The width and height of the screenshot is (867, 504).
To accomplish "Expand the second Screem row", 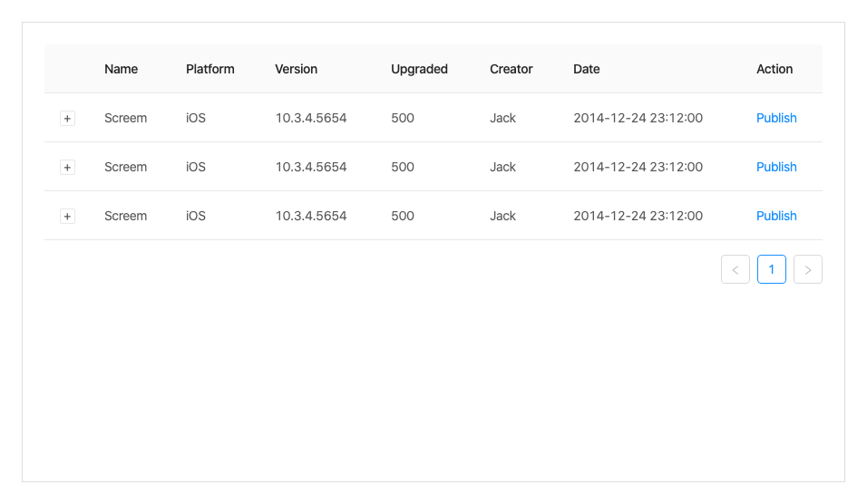I will [x=67, y=168].
